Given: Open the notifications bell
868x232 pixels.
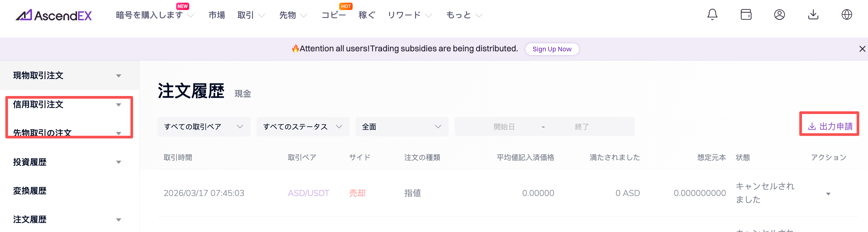Looking at the screenshot, I should 712,14.
